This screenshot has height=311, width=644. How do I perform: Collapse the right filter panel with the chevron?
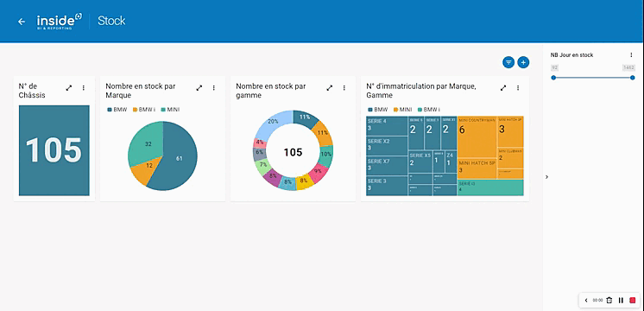[546, 176]
